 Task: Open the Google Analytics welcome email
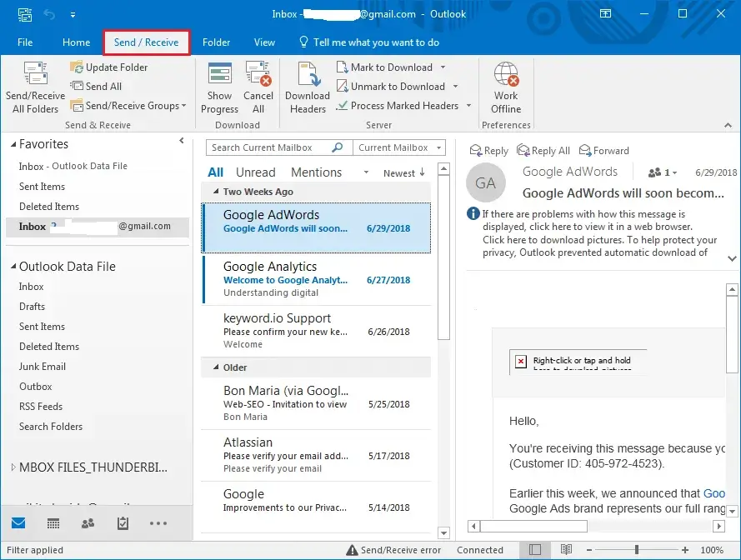[x=316, y=279]
